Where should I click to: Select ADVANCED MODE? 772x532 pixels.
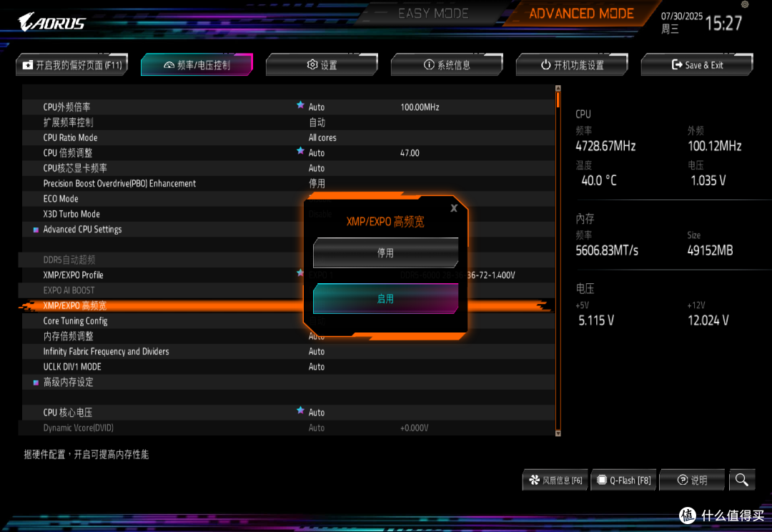[x=581, y=14]
